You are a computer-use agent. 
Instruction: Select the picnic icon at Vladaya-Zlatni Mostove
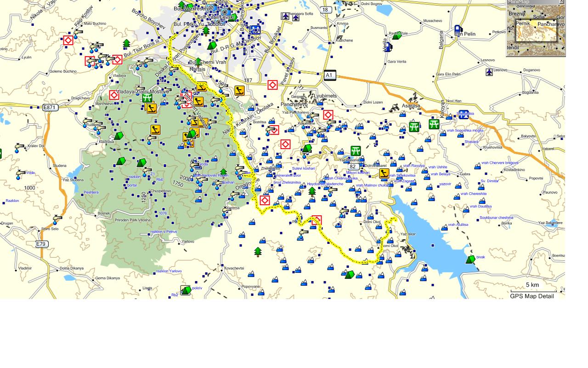pyautogui.click(x=147, y=98)
